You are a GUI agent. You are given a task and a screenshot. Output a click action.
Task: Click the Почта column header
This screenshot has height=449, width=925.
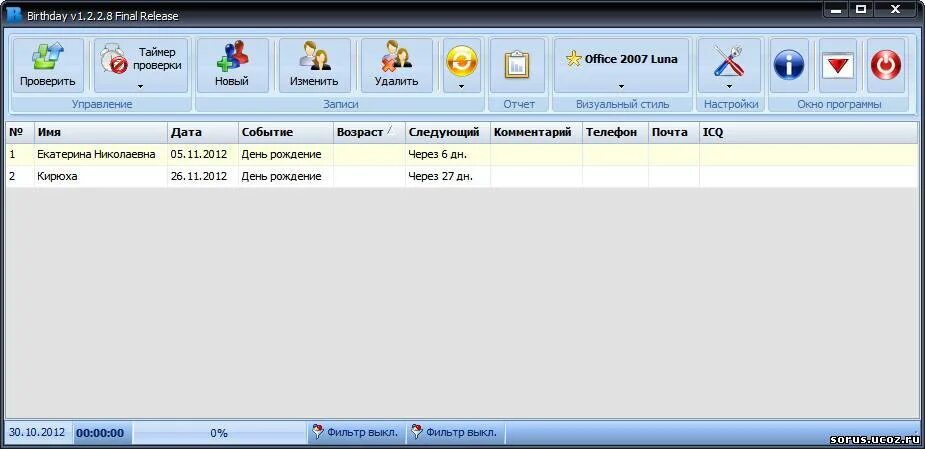[x=674, y=132]
